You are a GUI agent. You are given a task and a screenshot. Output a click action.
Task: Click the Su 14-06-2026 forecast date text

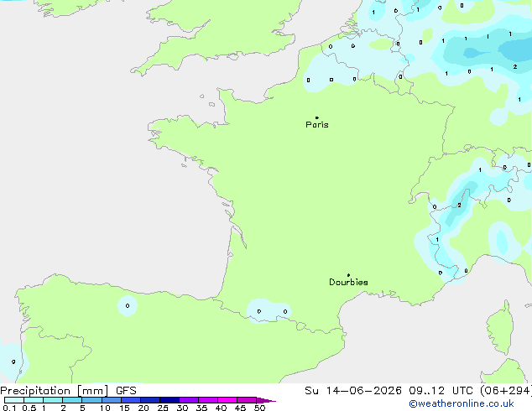[353, 391]
